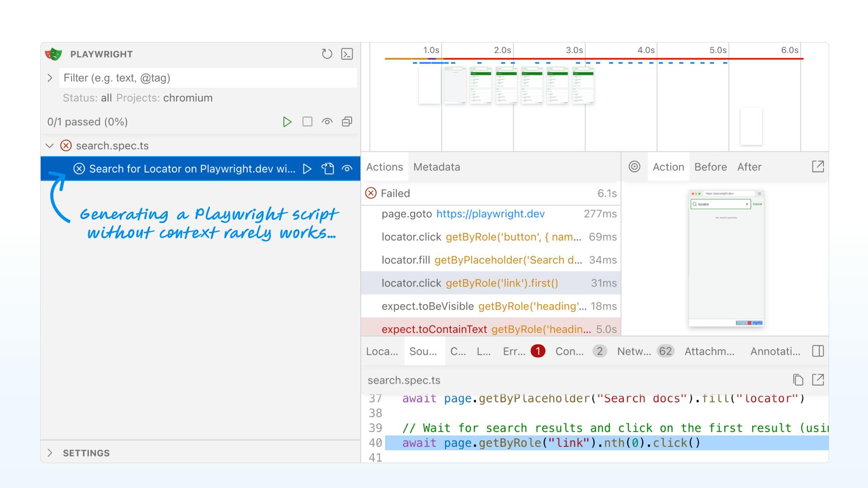Click the terminal/console icon in Playwright panel
Screen dimensions: 868x488
347,54
